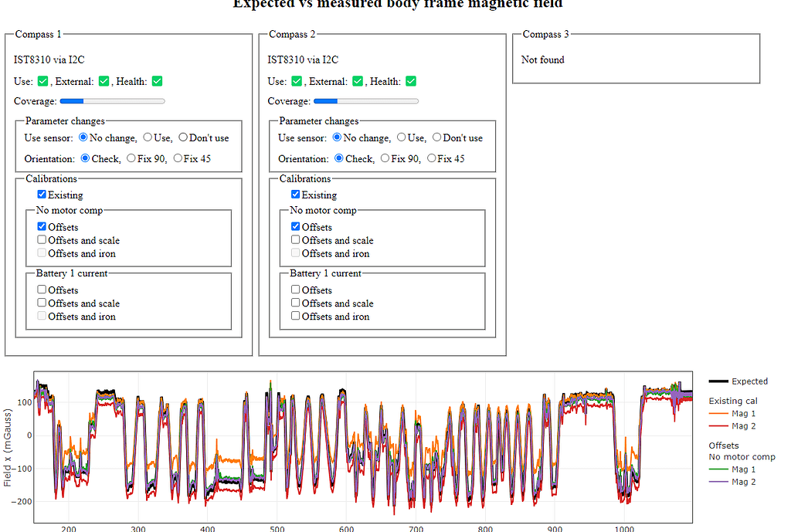Click Compass 1 coverage progress bar
The height and width of the screenshot is (532, 791).
point(112,101)
